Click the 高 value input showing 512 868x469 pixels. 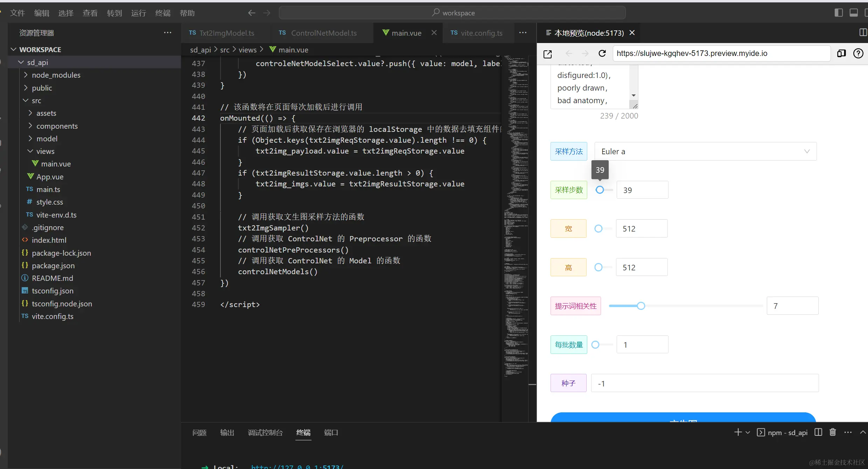(642, 267)
